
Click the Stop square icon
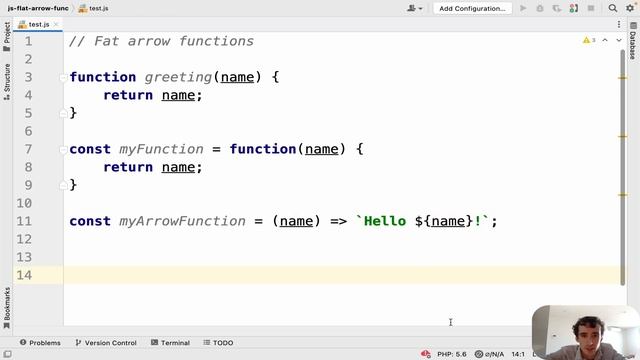pyautogui.click(x=591, y=8)
